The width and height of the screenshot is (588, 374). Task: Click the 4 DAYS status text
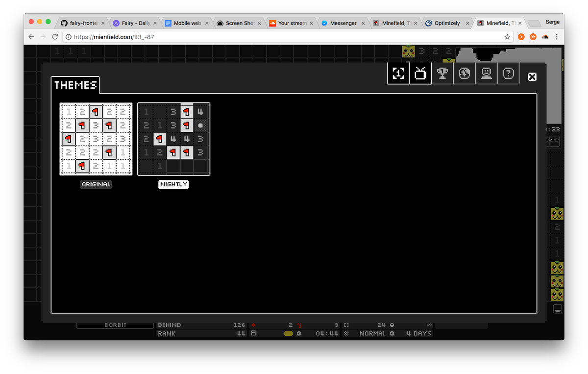pyautogui.click(x=419, y=333)
